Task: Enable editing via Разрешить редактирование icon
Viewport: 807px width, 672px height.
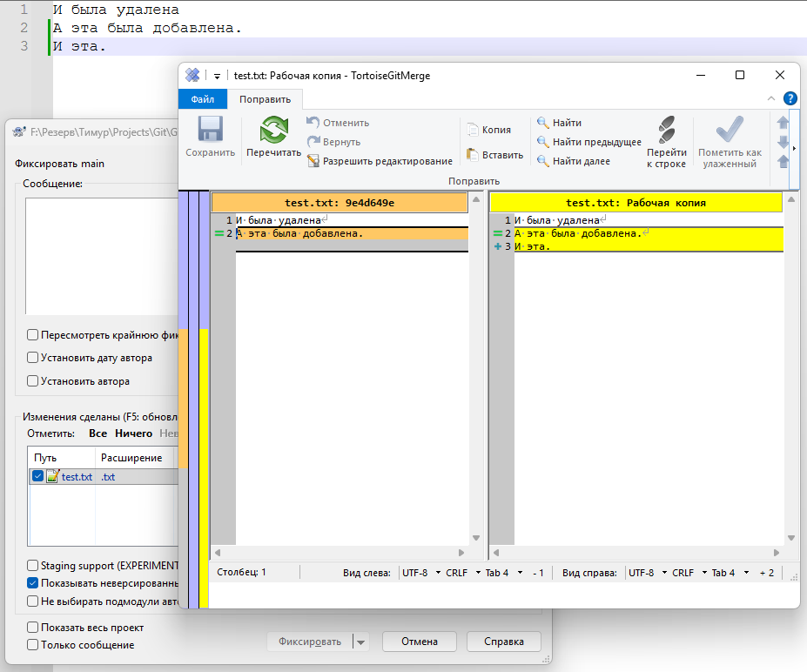Action: pyautogui.click(x=313, y=161)
